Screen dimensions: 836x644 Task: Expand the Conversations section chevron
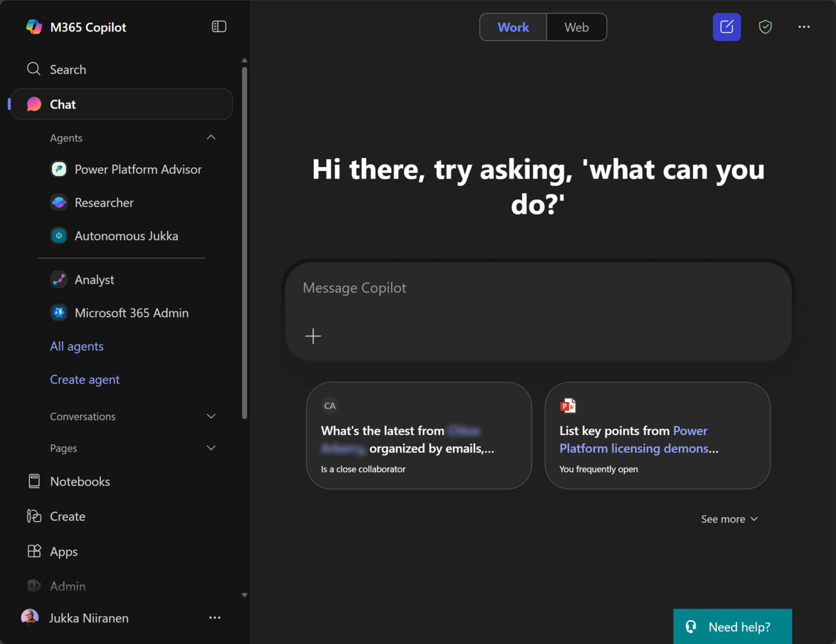coord(211,416)
